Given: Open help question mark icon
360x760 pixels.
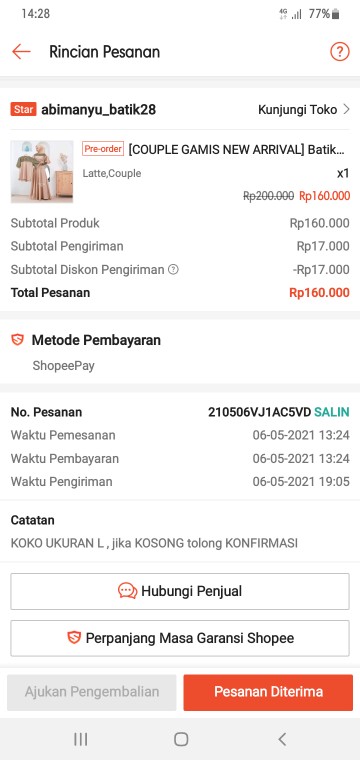Looking at the screenshot, I should 340,51.
